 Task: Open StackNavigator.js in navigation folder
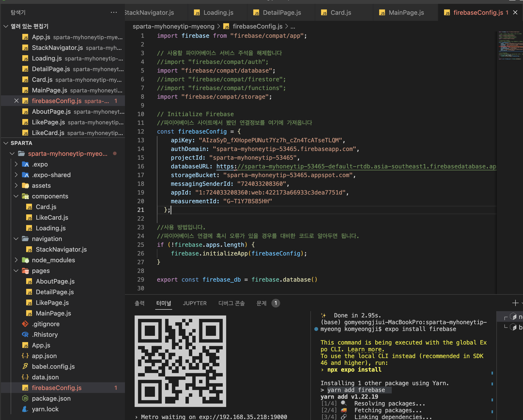(x=63, y=249)
